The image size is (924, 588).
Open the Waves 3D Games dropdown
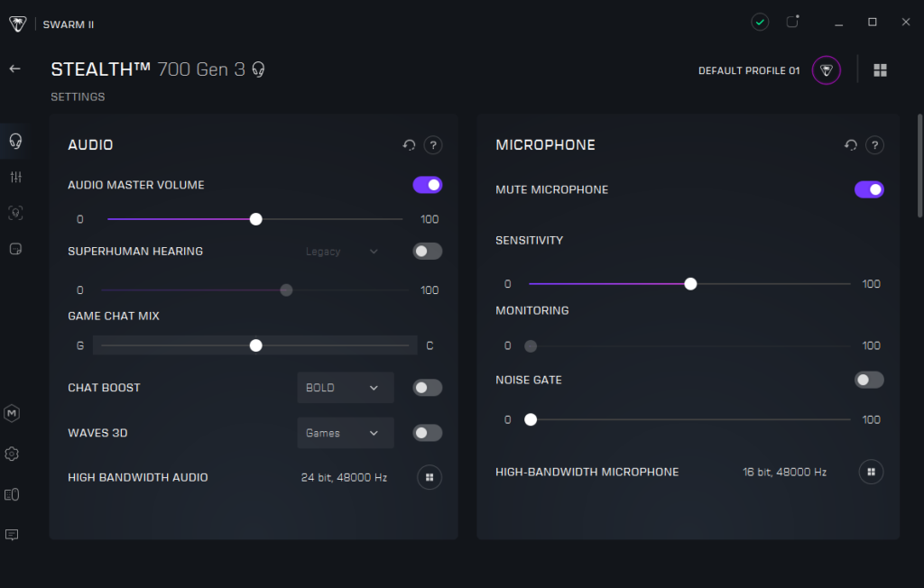345,433
